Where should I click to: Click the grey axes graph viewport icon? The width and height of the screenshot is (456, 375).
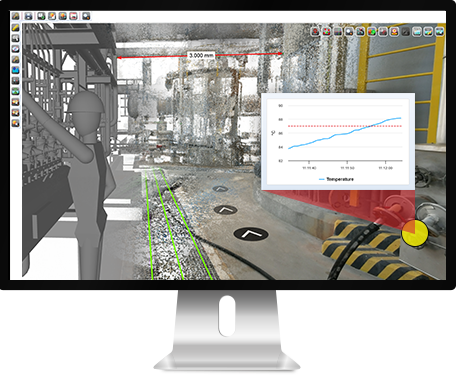coord(338,32)
